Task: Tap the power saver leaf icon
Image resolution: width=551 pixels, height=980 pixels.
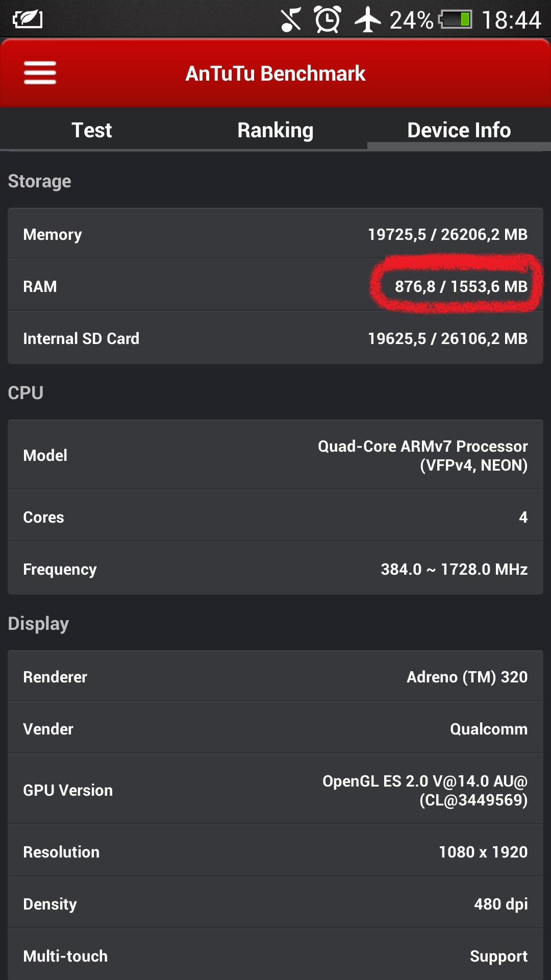Action: pyautogui.click(x=28, y=19)
